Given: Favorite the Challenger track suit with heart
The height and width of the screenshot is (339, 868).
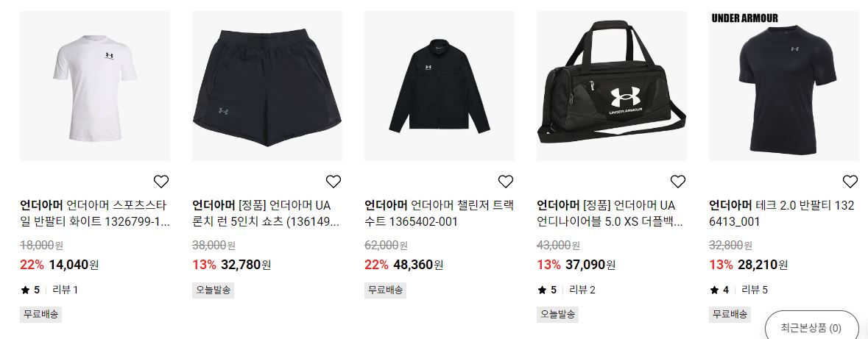Looking at the screenshot, I should point(505,182).
